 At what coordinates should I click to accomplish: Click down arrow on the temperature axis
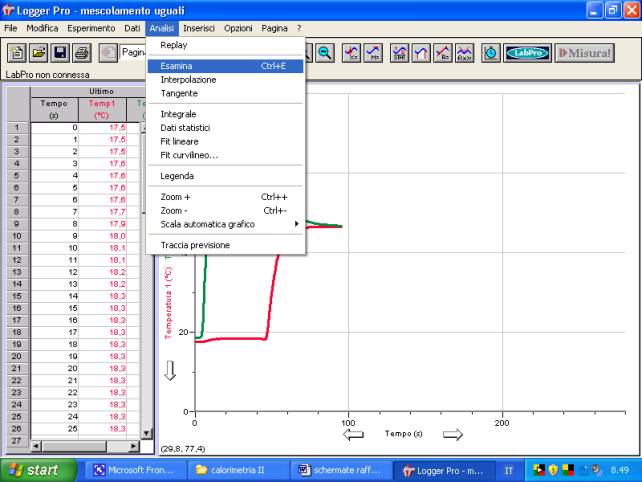(x=170, y=371)
